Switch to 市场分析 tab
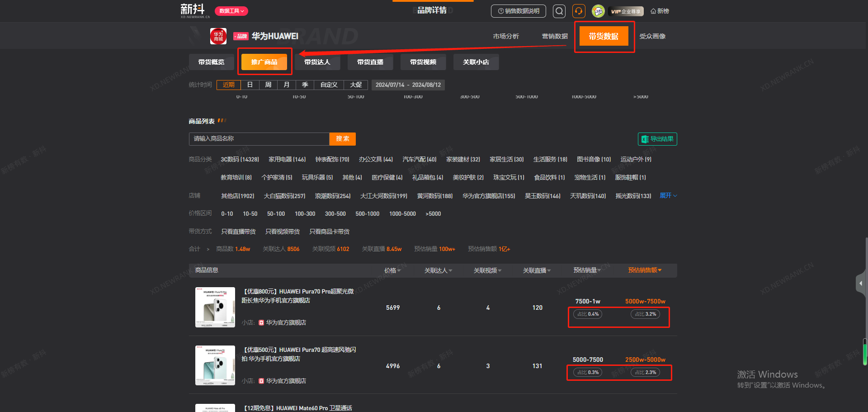Image resolution: width=868 pixels, height=412 pixels. [x=506, y=36]
